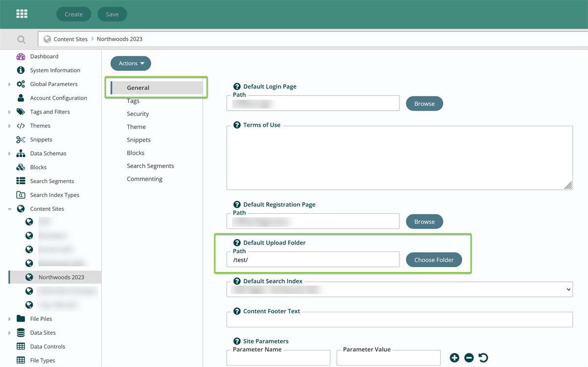Open the Default Search Index dropdown
Image resolution: width=588 pixels, height=367 pixels.
coord(400,289)
